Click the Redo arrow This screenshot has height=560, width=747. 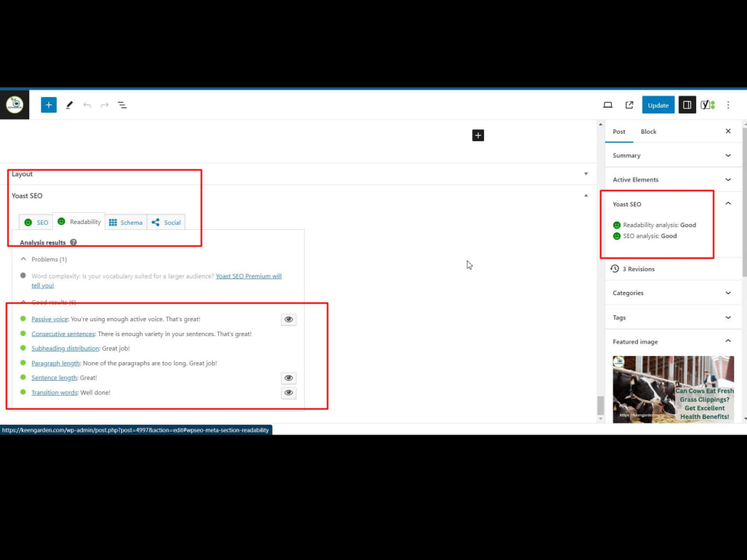[105, 105]
